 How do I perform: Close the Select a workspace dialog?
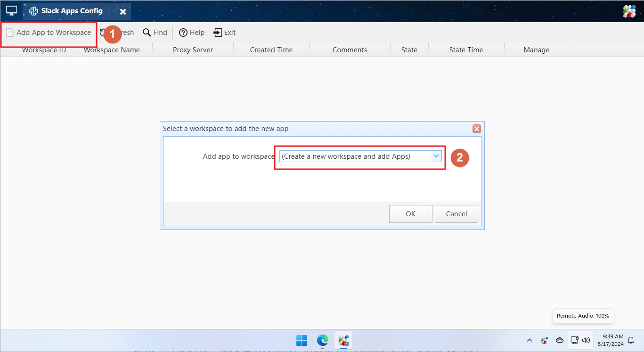477,129
